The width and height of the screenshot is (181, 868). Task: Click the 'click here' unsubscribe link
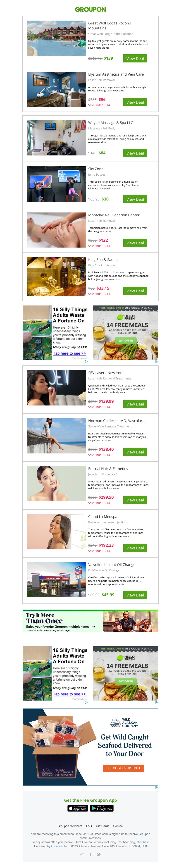click(x=143, y=842)
